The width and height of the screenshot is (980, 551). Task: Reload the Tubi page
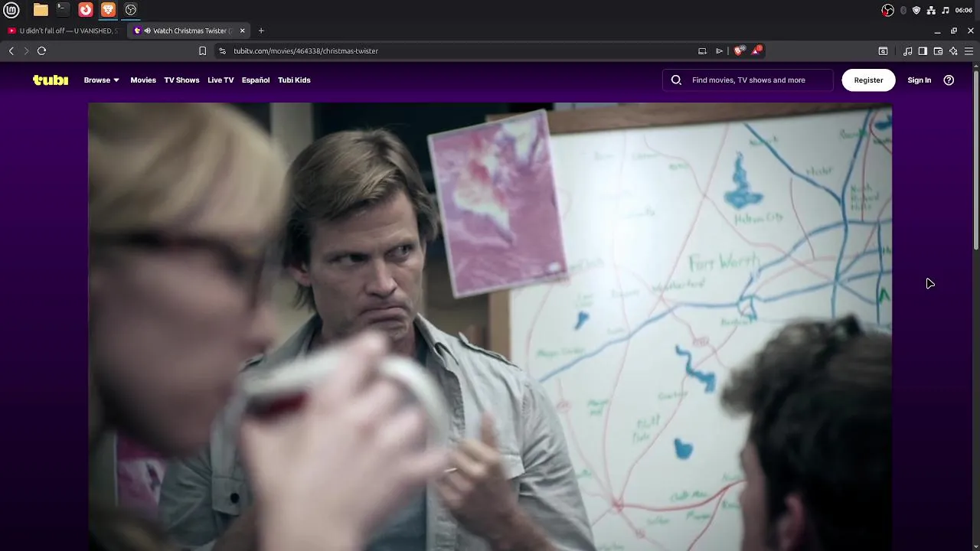[x=42, y=51]
